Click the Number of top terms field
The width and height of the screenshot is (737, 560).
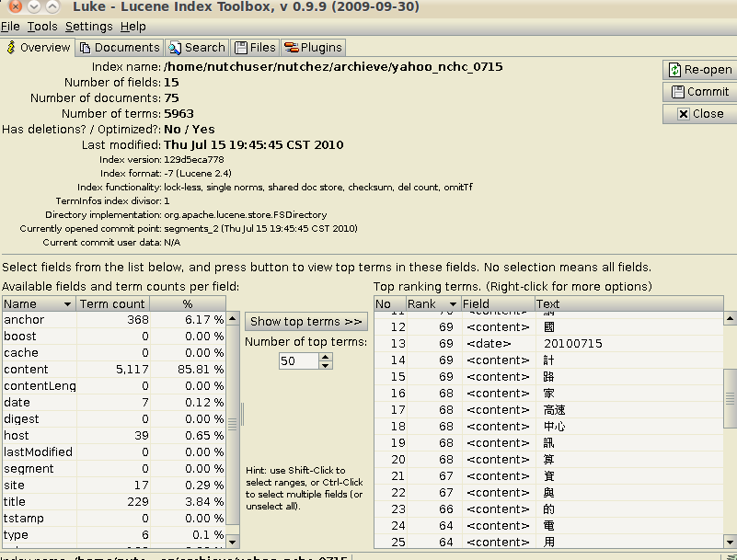click(x=299, y=360)
